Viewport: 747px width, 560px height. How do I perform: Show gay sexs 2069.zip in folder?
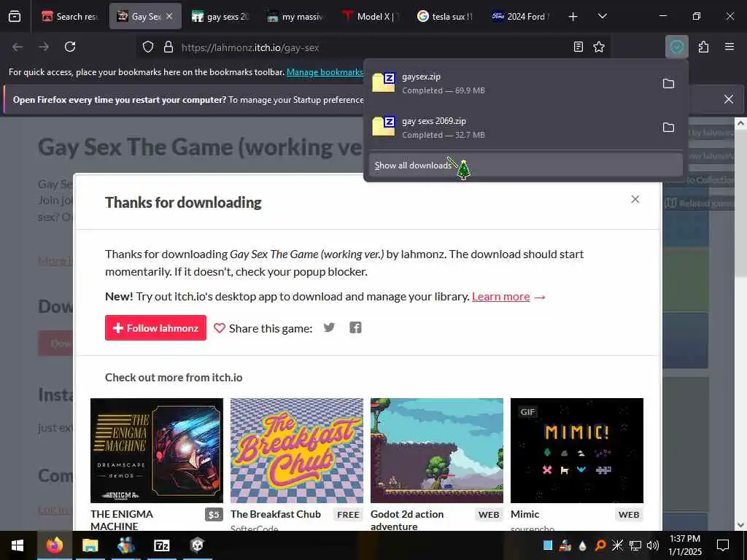click(x=668, y=128)
